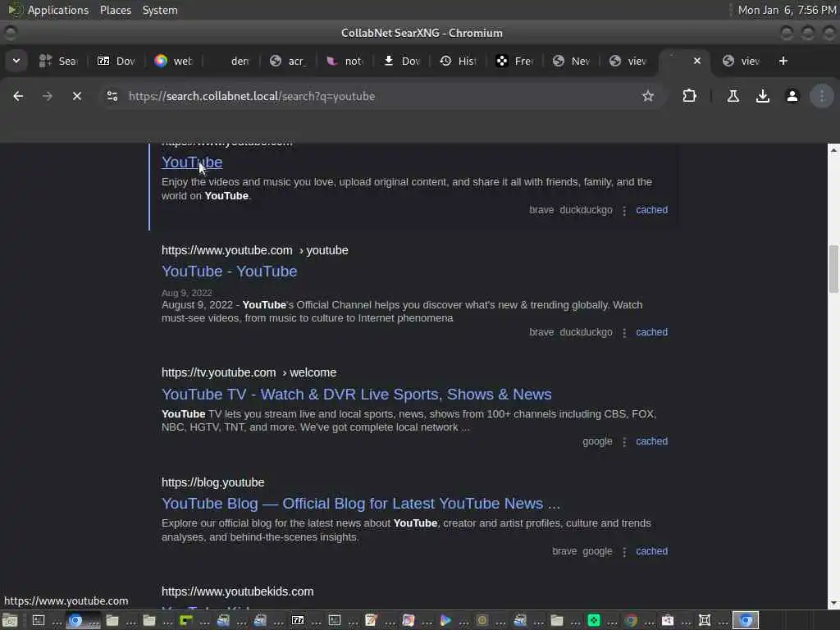Viewport: 840px width, 630px height.
Task: Open Chrome Labs flask icon
Action: pos(733,96)
